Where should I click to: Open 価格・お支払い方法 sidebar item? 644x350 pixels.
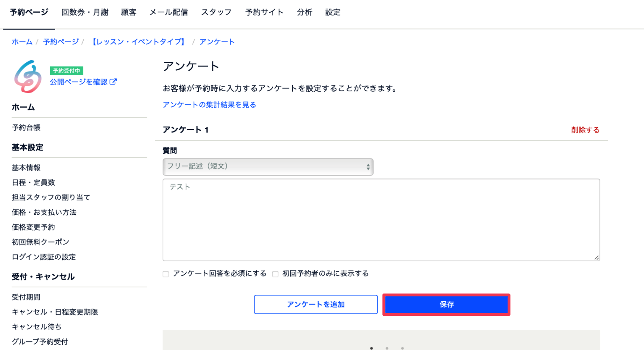click(x=44, y=212)
